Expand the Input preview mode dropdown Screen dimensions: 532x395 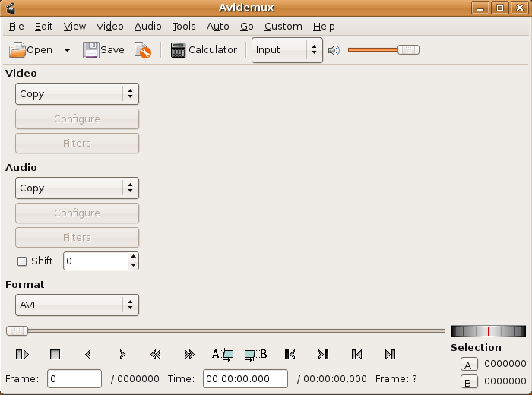[x=287, y=50]
